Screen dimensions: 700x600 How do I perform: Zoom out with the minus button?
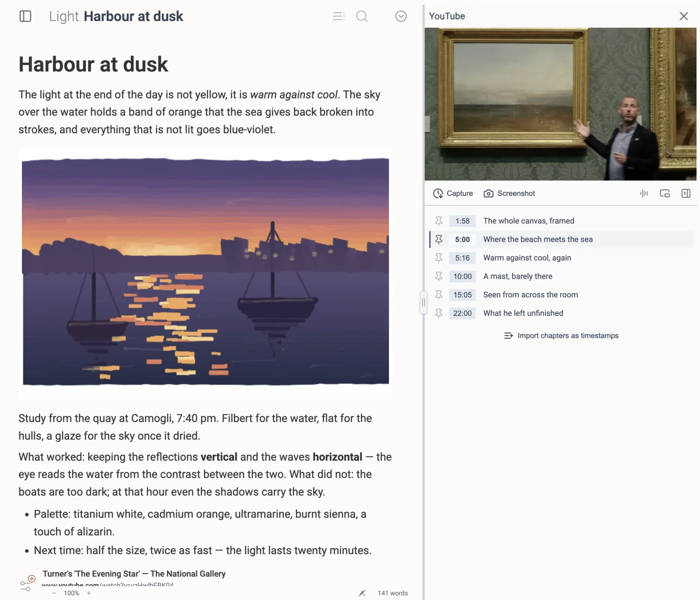[54, 593]
